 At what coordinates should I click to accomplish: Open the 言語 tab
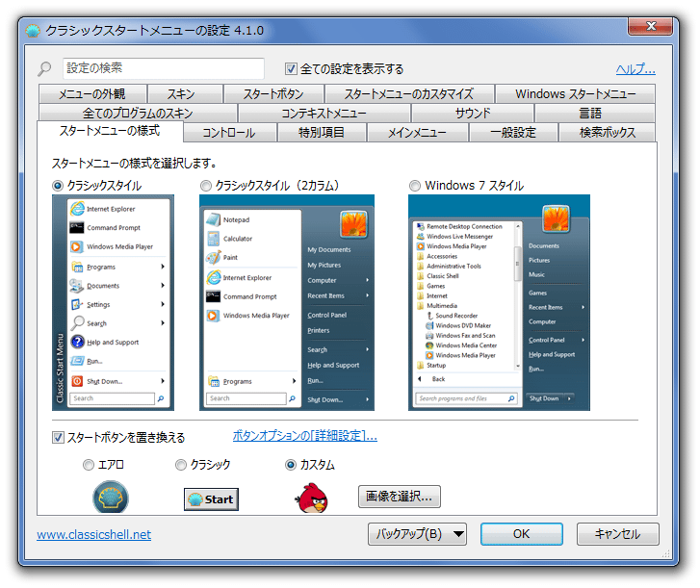point(595,113)
